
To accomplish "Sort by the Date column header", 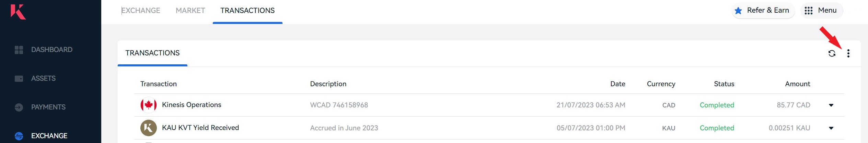I will pyautogui.click(x=618, y=84).
